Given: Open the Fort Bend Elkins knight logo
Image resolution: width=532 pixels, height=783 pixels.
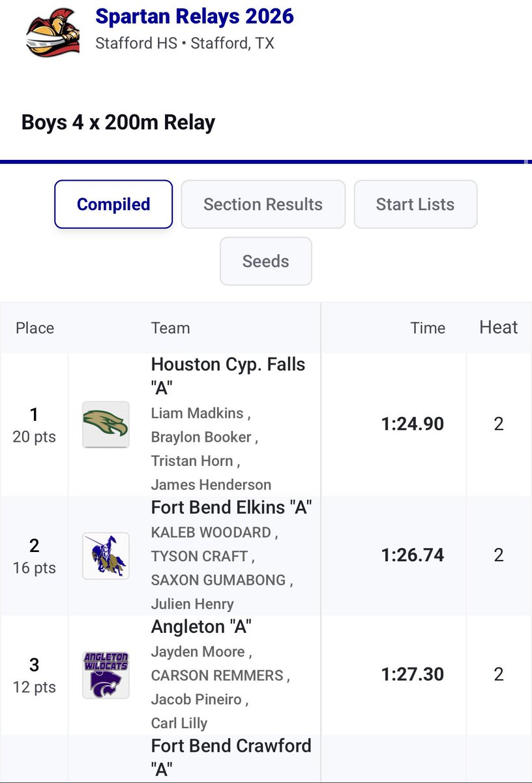Looking at the screenshot, I should tap(106, 556).
